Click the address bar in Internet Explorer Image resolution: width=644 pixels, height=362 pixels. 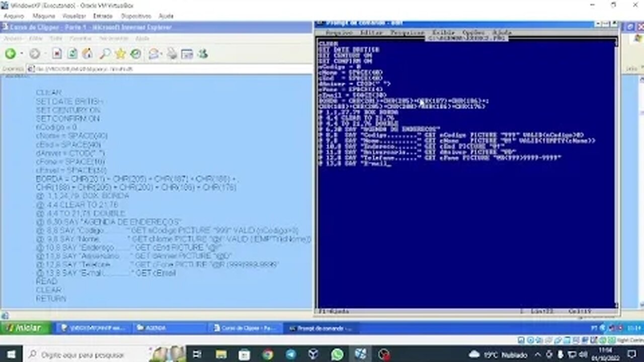click(169, 69)
